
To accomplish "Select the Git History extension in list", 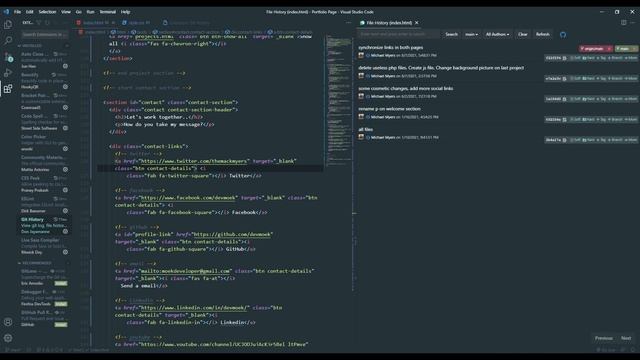I will [44, 225].
